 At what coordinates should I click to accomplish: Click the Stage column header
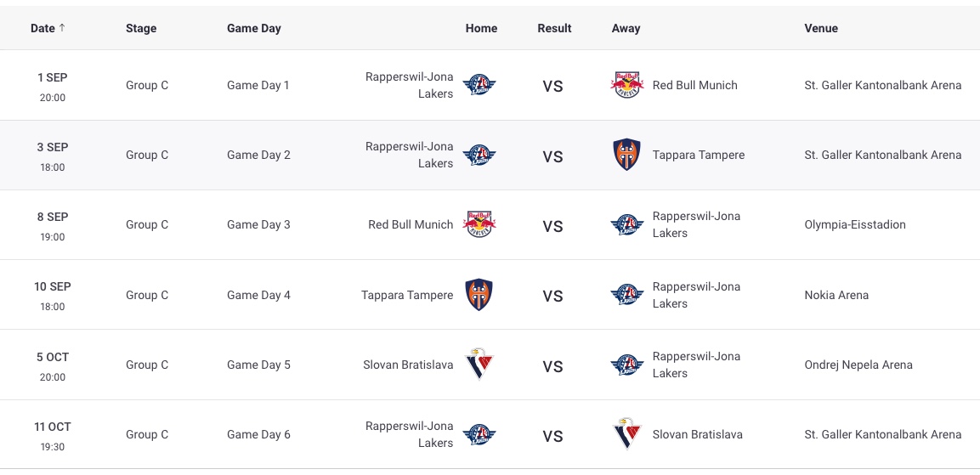(141, 28)
